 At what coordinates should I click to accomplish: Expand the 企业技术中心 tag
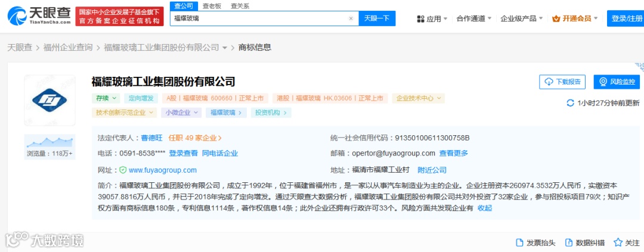click(418, 98)
